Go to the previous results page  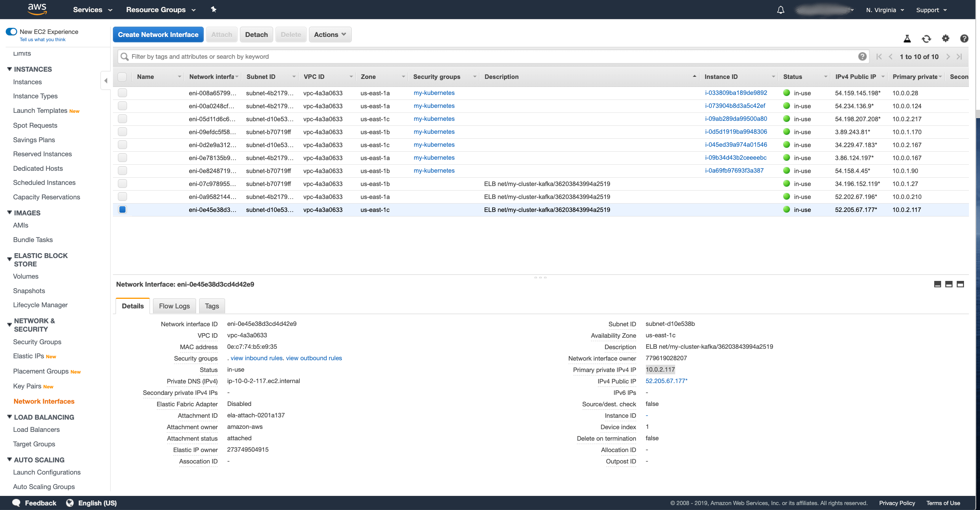tap(890, 57)
